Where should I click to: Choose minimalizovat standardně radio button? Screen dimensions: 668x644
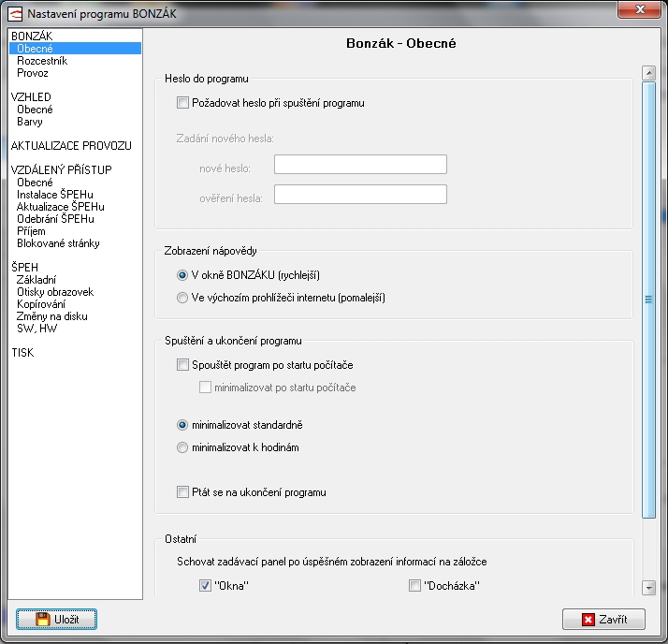(x=182, y=425)
